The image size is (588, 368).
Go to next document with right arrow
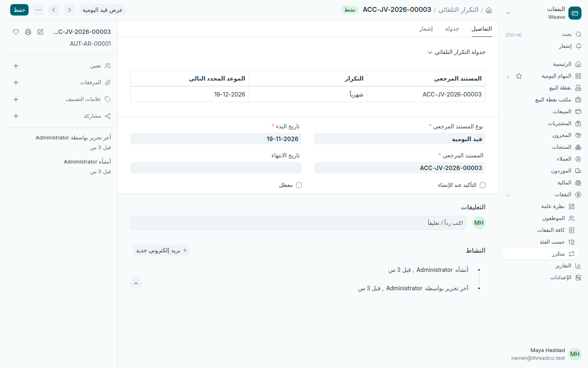[69, 10]
